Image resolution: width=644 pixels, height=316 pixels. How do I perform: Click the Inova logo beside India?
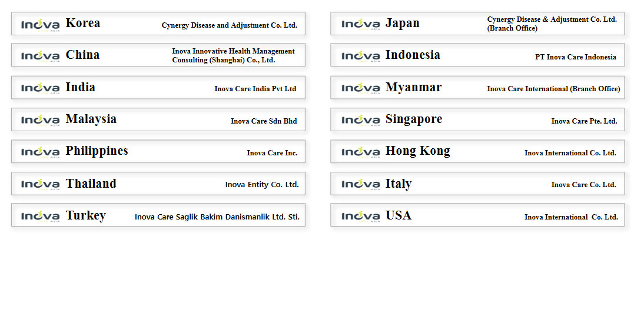pos(40,88)
